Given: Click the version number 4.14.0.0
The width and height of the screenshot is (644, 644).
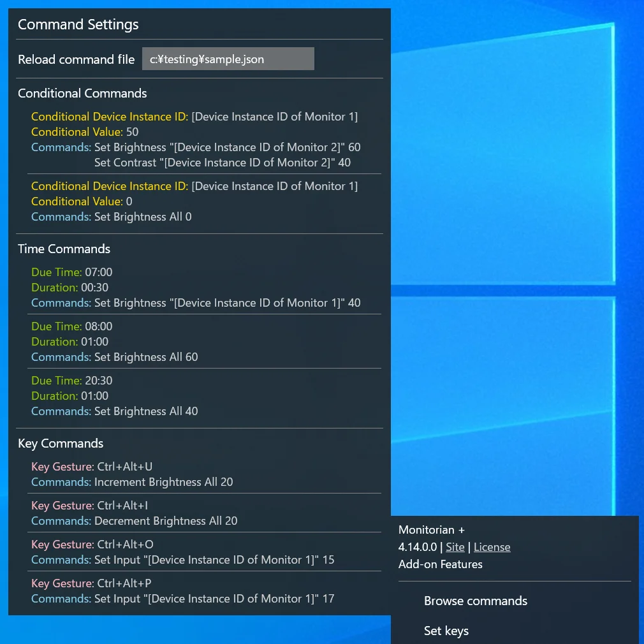Looking at the screenshot, I should [x=418, y=547].
